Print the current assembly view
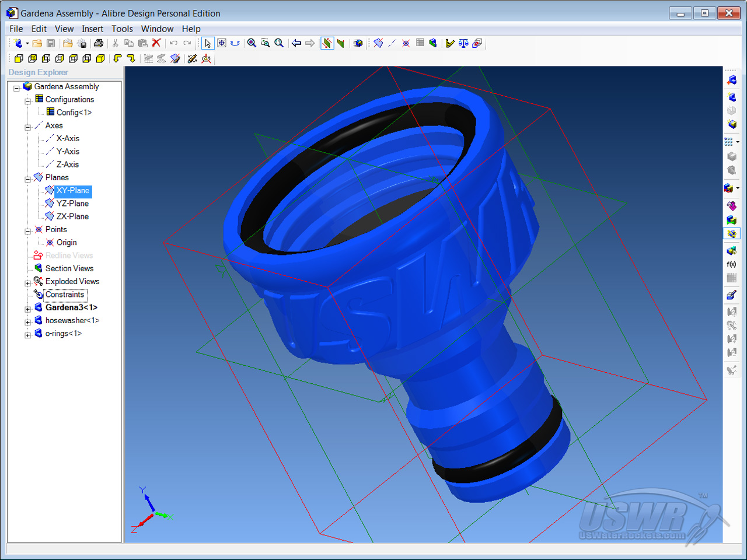Screen dimensions: 747x560 click(x=99, y=43)
